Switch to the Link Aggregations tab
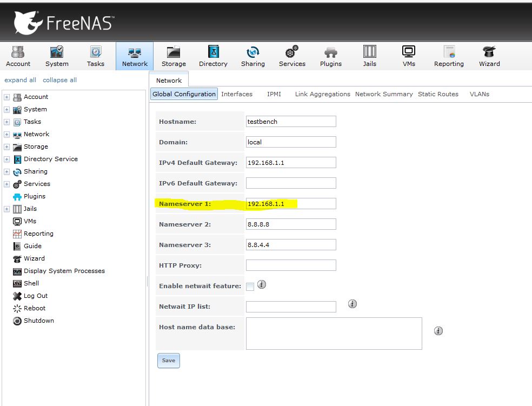Viewport: 532px width, 406px height. coord(322,94)
